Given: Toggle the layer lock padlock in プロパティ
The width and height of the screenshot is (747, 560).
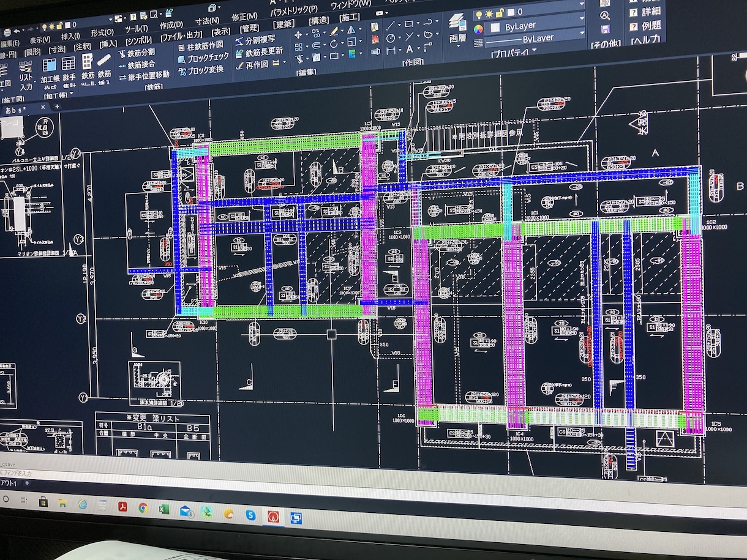Looking at the screenshot, I should coord(499,13).
